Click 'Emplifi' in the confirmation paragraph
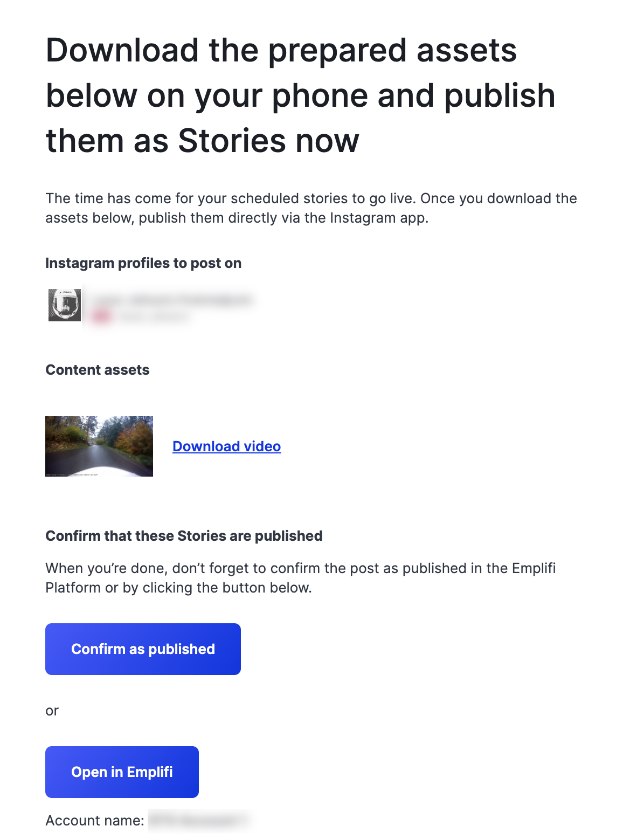This screenshot has width=637, height=840. (534, 568)
